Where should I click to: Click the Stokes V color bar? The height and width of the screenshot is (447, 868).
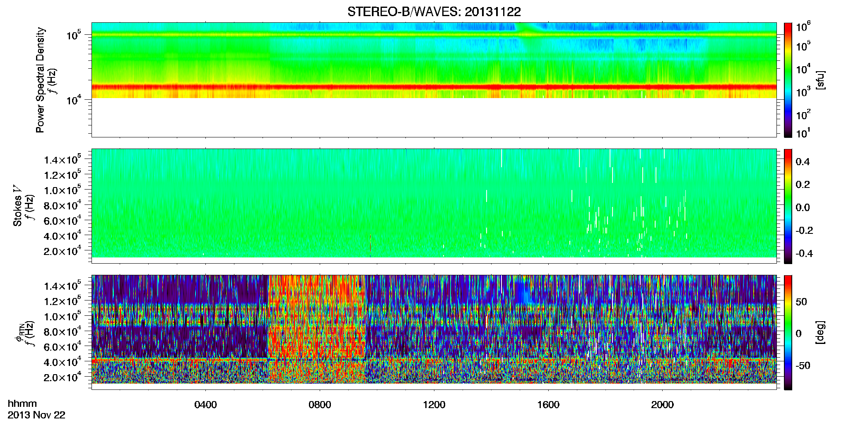click(x=788, y=206)
